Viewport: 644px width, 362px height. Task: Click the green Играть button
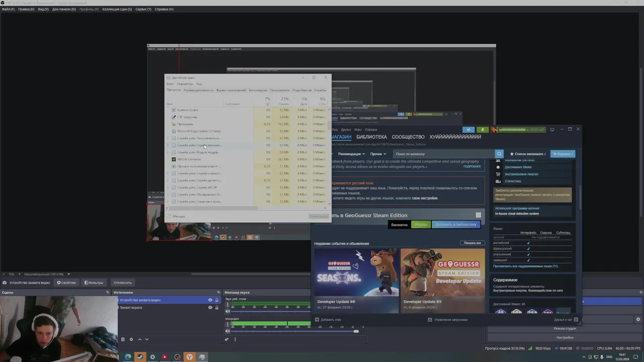(421, 225)
